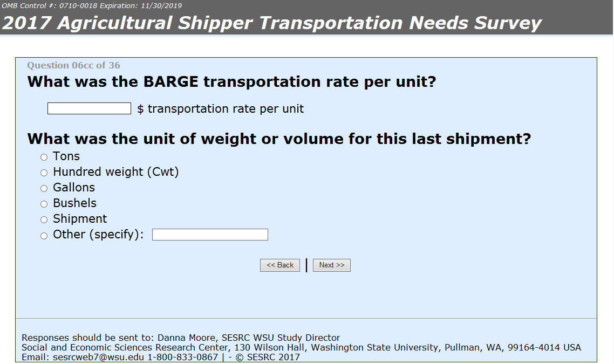Choose the Other (specify) radio button
Image resolution: width=614 pixels, height=364 pixels.
pos(44,236)
